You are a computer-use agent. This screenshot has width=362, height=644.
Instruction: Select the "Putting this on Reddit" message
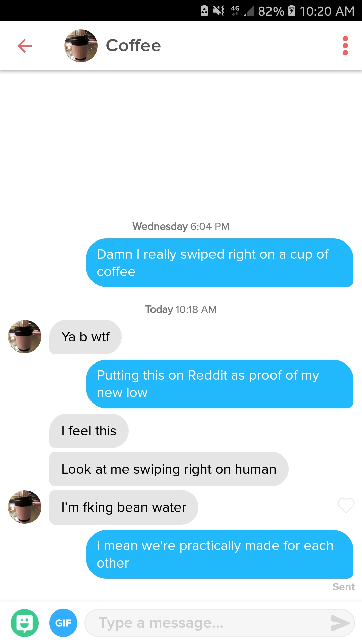pyautogui.click(x=220, y=384)
